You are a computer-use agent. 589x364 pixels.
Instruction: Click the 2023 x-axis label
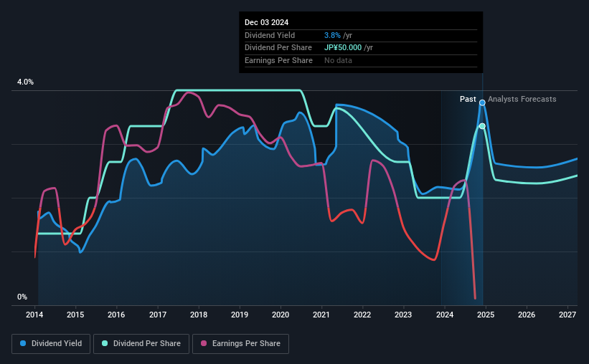click(x=403, y=315)
